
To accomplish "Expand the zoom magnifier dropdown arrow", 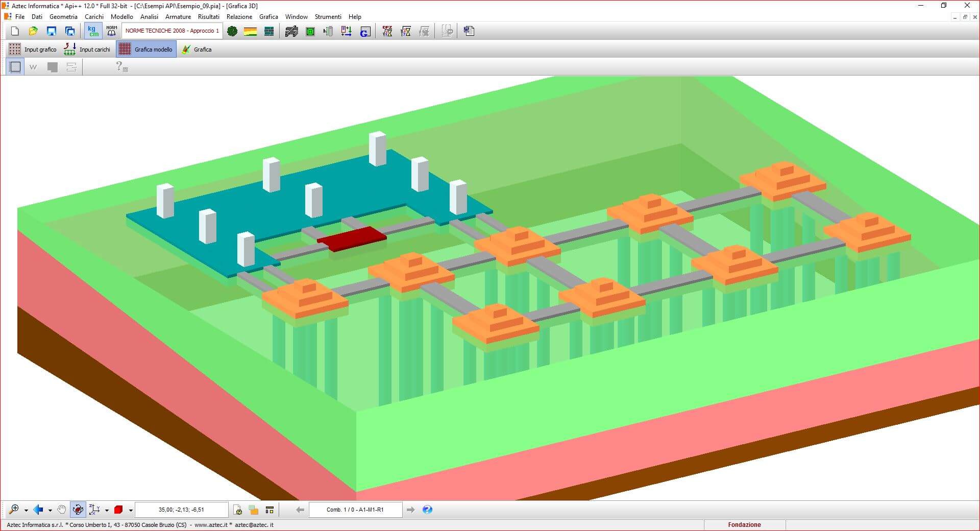I will coord(26,510).
